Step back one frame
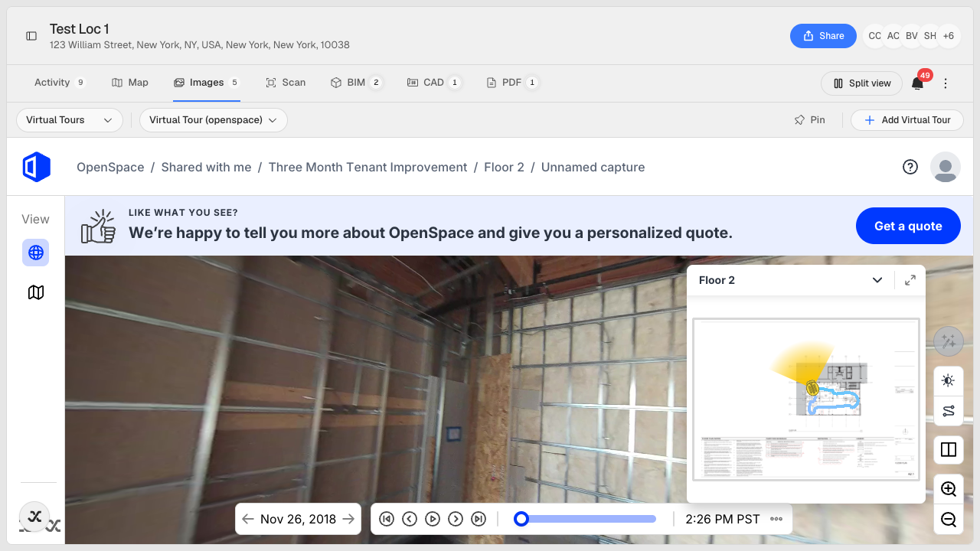 click(x=410, y=519)
